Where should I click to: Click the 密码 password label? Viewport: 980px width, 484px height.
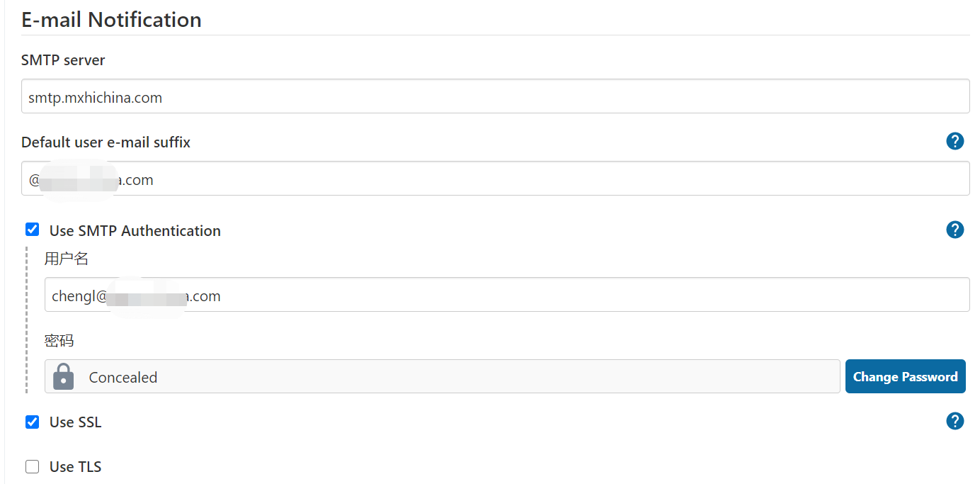tap(58, 339)
